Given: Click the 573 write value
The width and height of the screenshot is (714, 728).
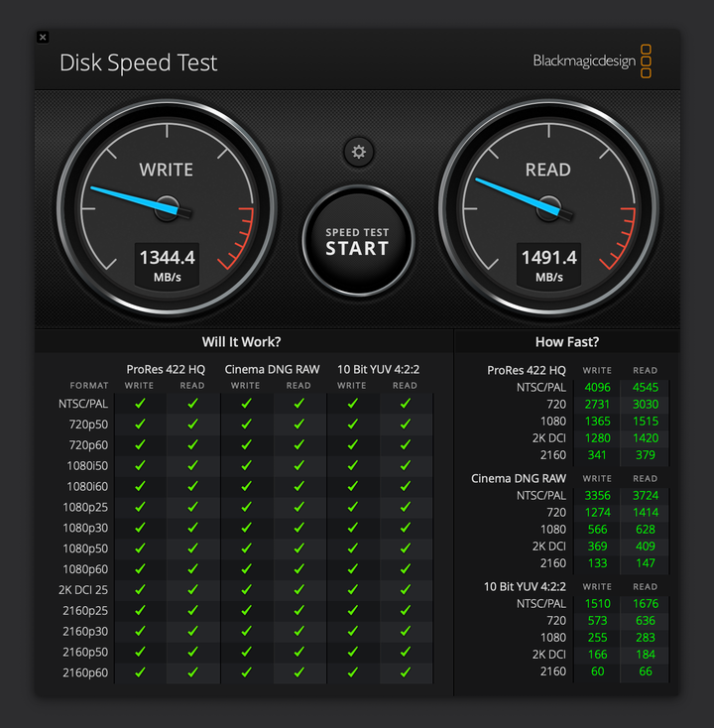Looking at the screenshot, I should (x=597, y=620).
